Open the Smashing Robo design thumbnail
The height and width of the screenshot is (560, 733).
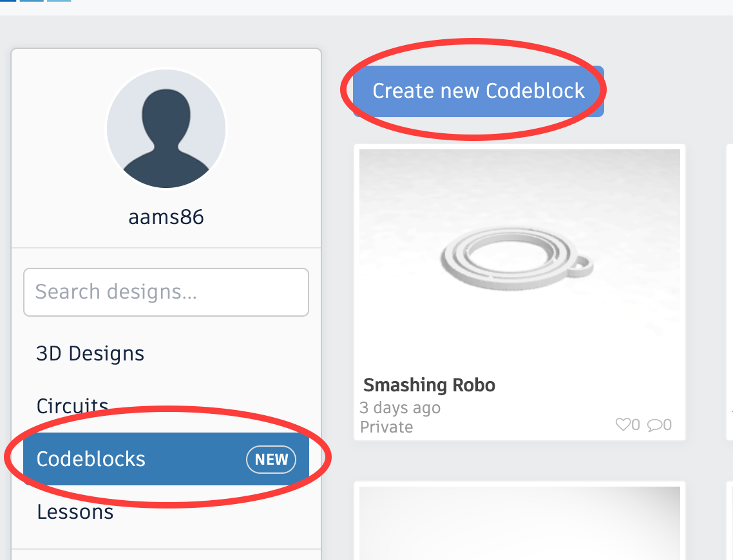pyautogui.click(x=519, y=257)
